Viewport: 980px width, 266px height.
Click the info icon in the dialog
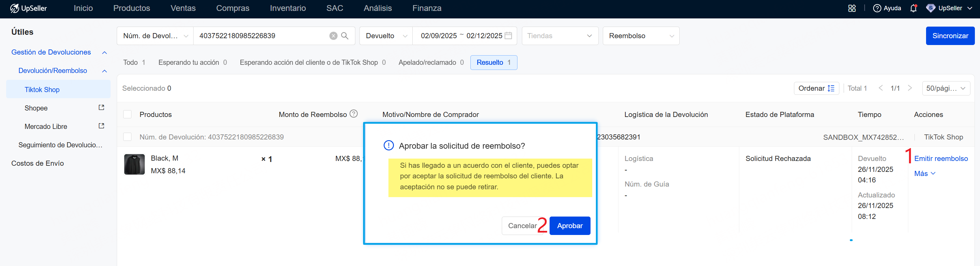(x=388, y=146)
